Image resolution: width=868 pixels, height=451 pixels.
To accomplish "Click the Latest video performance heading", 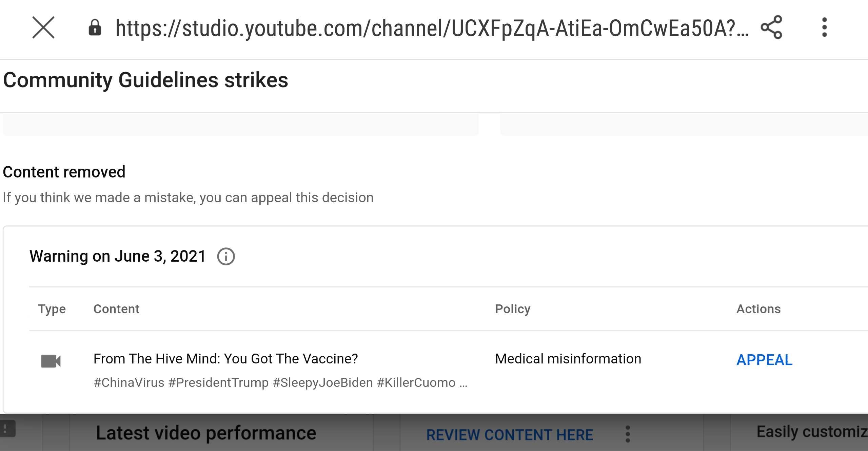I will coord(206,433).
